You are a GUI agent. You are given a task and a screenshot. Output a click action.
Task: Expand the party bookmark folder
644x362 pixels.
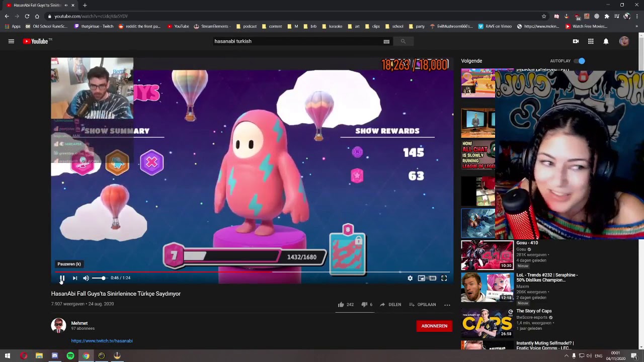point(417,26)
